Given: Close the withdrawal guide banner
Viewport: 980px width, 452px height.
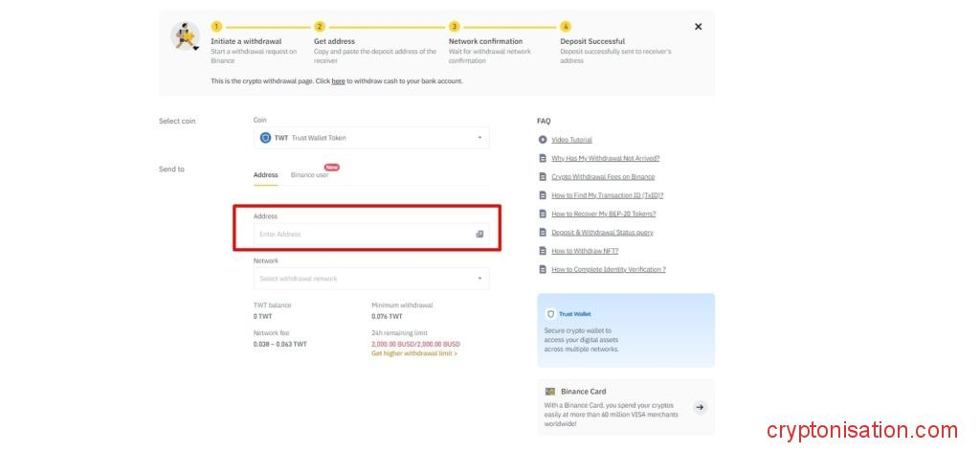Looking at the screenshot, I should 698,27.
